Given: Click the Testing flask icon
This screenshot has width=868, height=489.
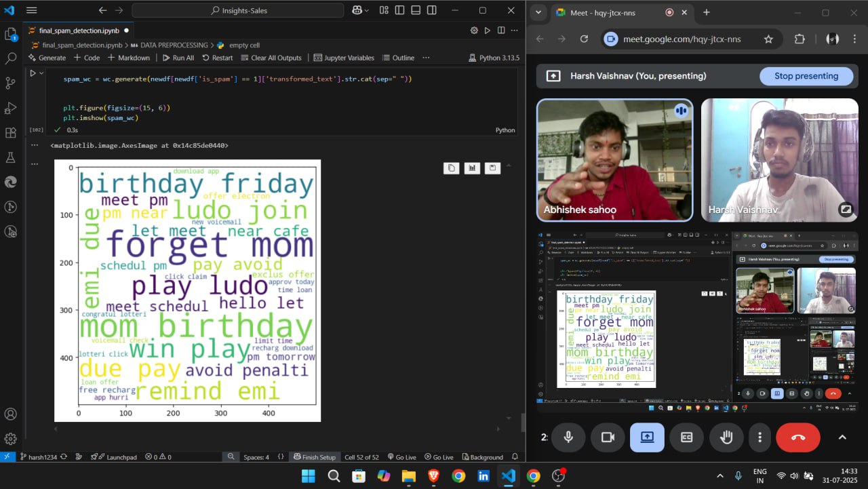Looking at the screenshot, I should pos(10,157).
